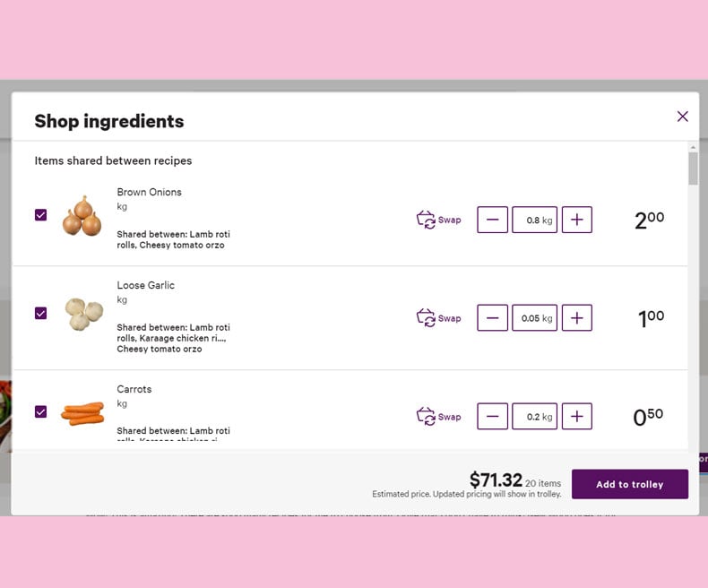Click the Brown Onions product image
Viewport: 708px width, 588px height.
pos(82,216)
